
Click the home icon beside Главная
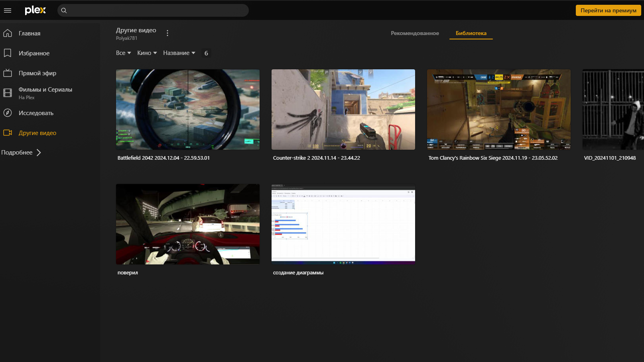pyautogui.click(x=8, y=33)
